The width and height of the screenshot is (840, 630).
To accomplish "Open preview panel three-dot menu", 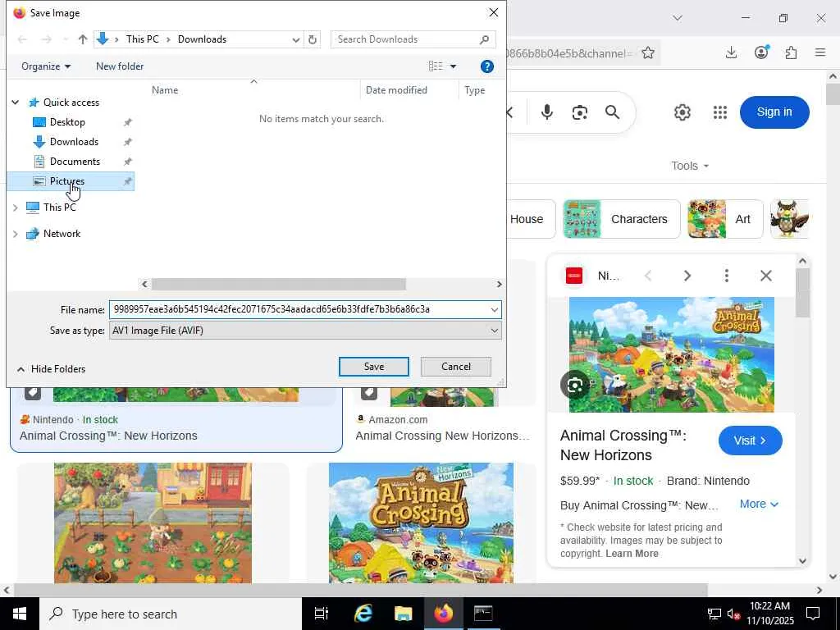I will tap(727, 276).
